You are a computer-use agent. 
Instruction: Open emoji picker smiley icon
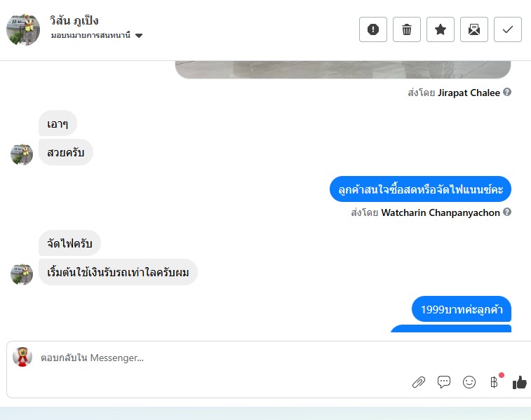(x=469, y=382)
